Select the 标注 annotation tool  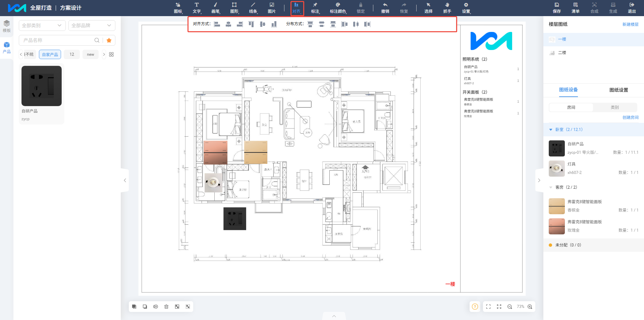pyautogui.click(x=315, y=8)
